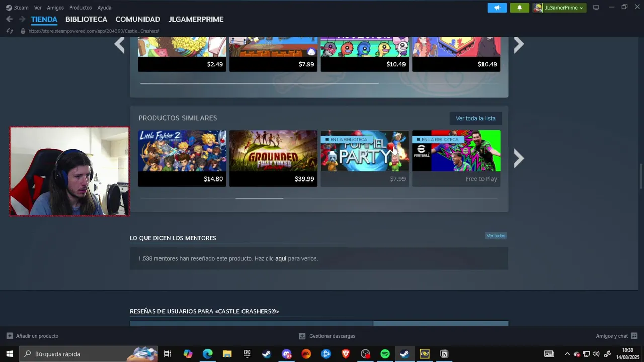Open Gestionar descargas
The height and width of the screenshot is (362, 644).
pos(327,336)
